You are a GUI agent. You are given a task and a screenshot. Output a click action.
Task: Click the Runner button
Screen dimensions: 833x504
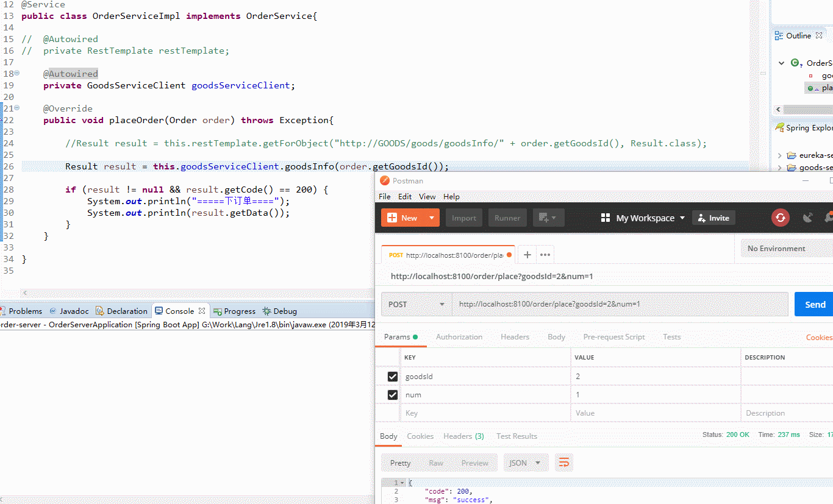[x=507, y=218]
